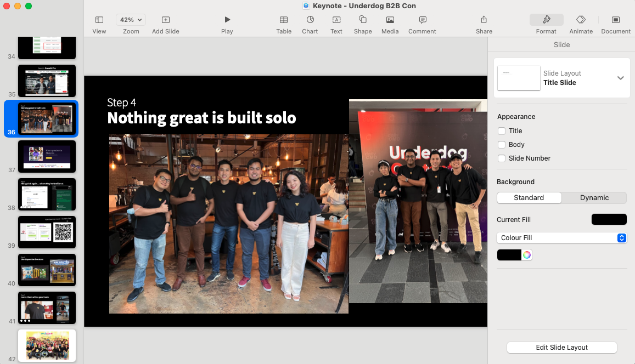Viewport: 635px width, 364px height.
Task: Click the 'Slide Layout' caption
Action: (x=562, y=73)
